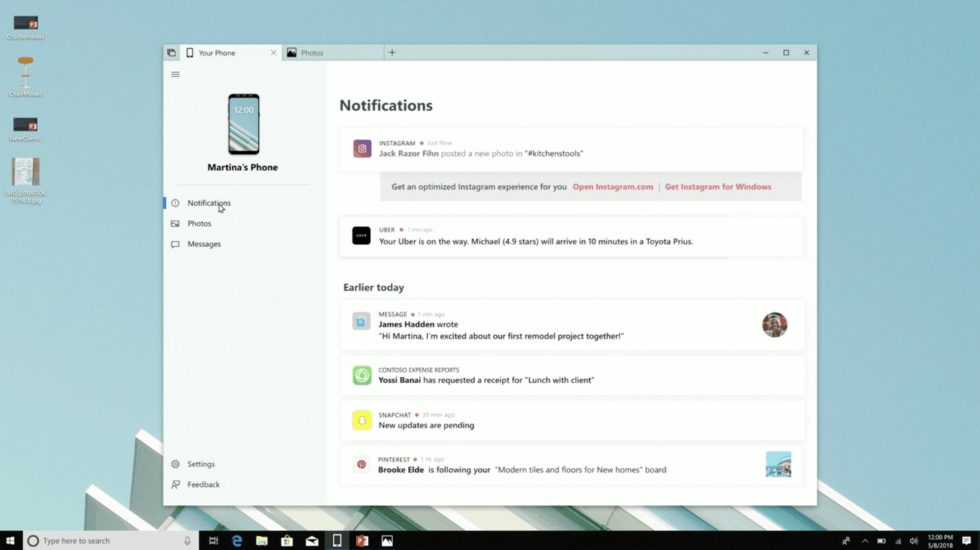The image size is (980, 550).
Task: Open PowerPoint from the taskbar
Action: 362,541
